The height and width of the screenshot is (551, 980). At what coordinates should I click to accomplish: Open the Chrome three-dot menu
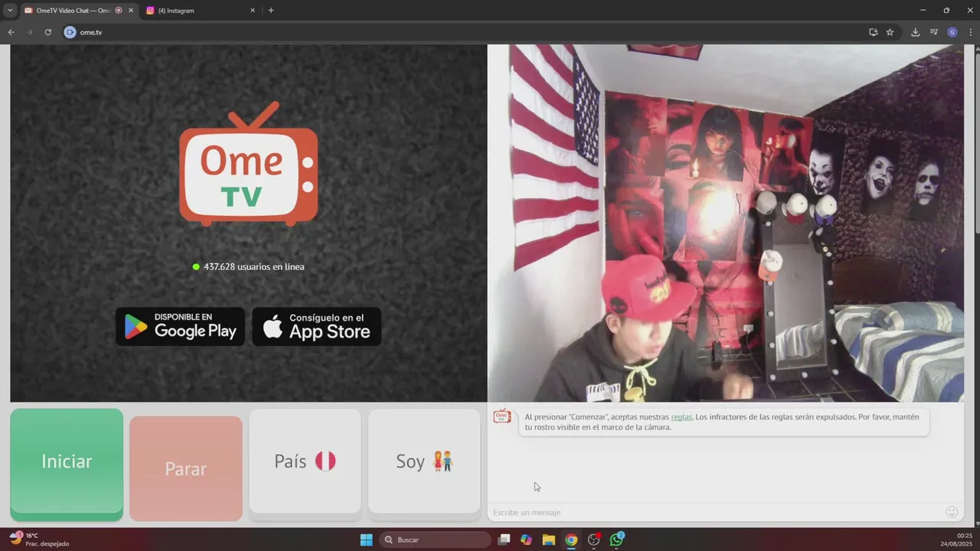(971, 32)
